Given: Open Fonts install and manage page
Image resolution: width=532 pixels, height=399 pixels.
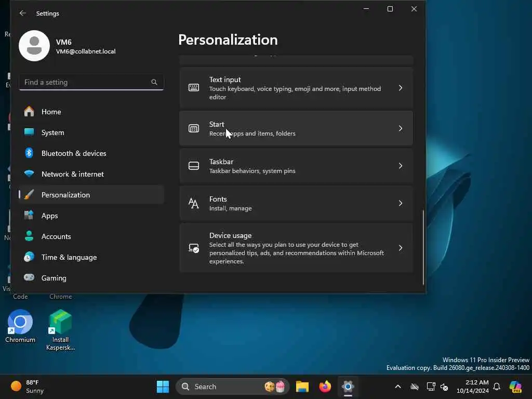Looking at the screenshot, I should (x=296, y=203).
